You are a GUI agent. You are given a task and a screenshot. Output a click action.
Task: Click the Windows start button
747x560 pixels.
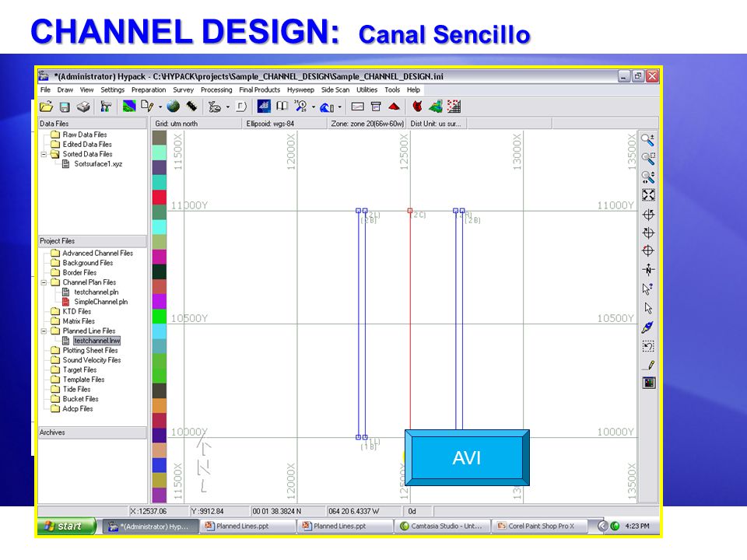point(66,527)
